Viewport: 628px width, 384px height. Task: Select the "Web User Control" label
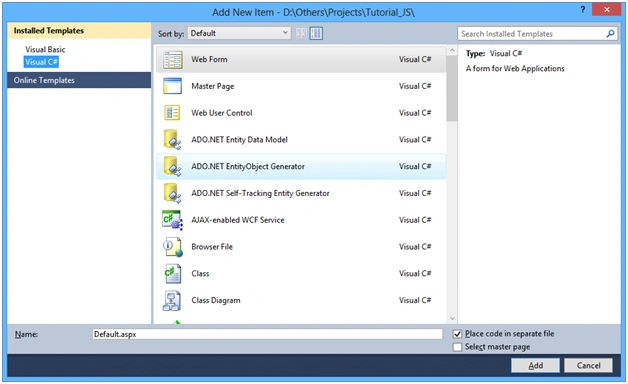[x=222, y=113]
